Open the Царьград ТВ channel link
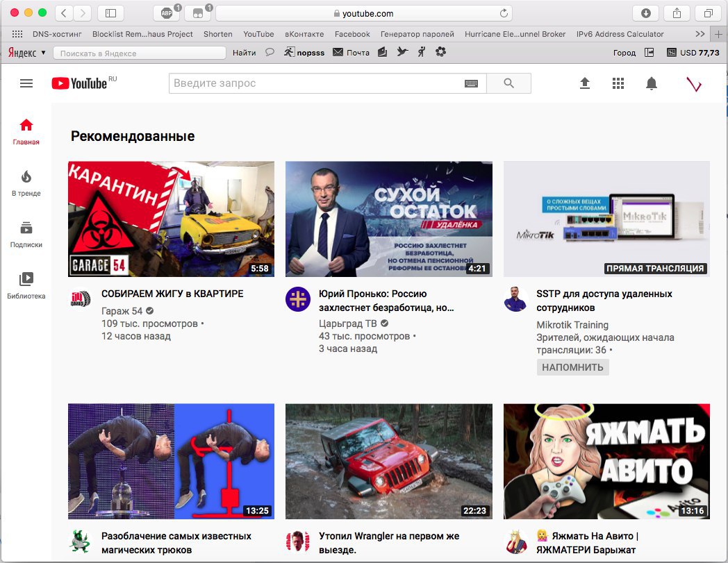728x563 pixels. (x=348, y=323)
